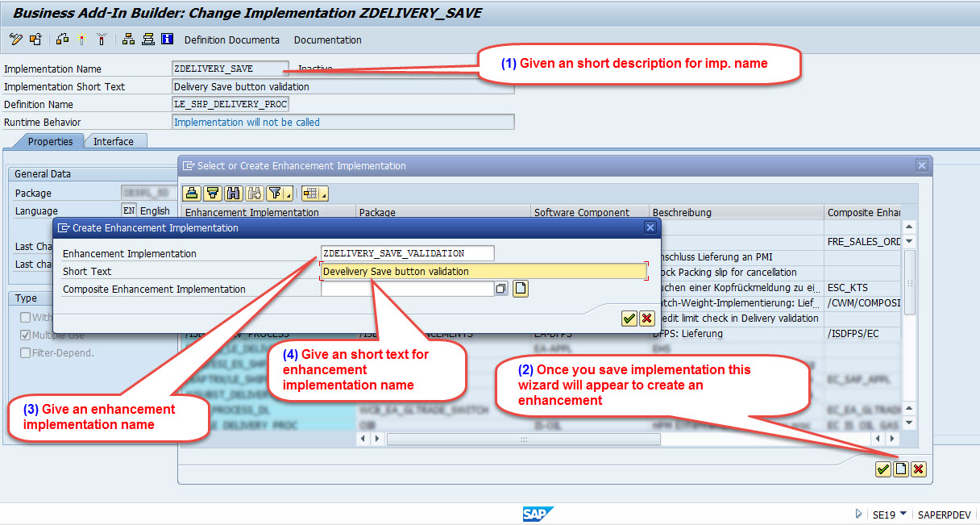Select the Display/Change pencil tool
This screenshot has height=525, width=980.
[x=15, y=39]
